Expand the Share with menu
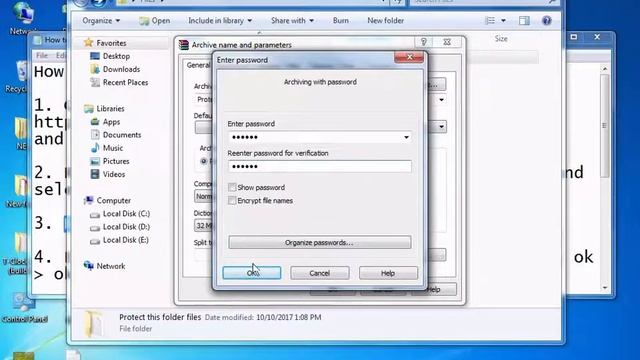The height and width of the screenshot is (360, 640). click(x=292, y=20)
